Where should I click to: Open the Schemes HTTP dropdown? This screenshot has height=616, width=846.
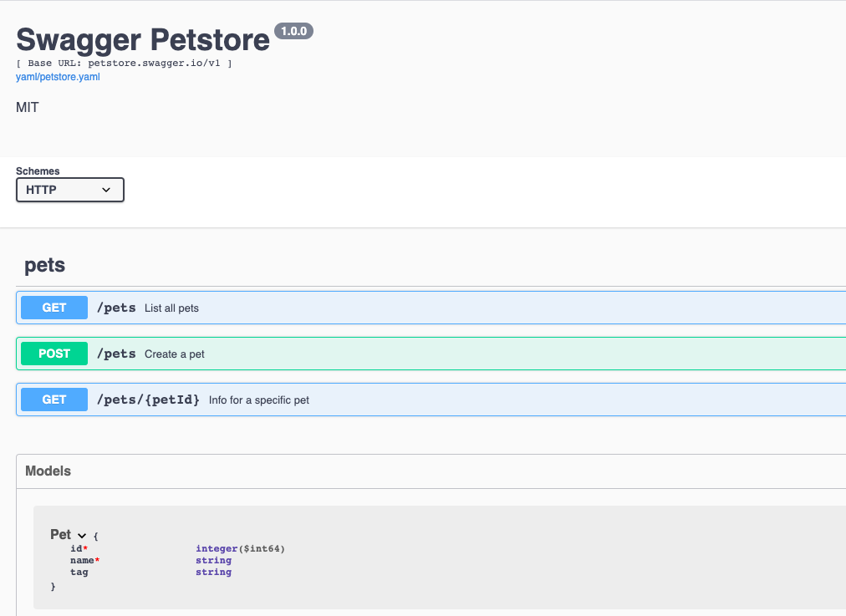point(70,190)
